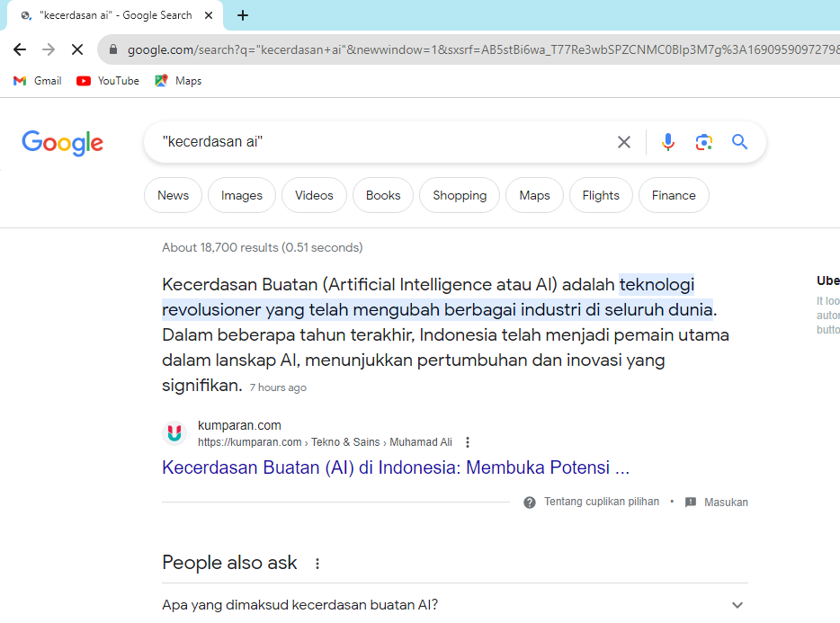The height and width of the screenshot is (623, 840).
Task: Go to Google homepage via logo
Action: click(63, 143)
